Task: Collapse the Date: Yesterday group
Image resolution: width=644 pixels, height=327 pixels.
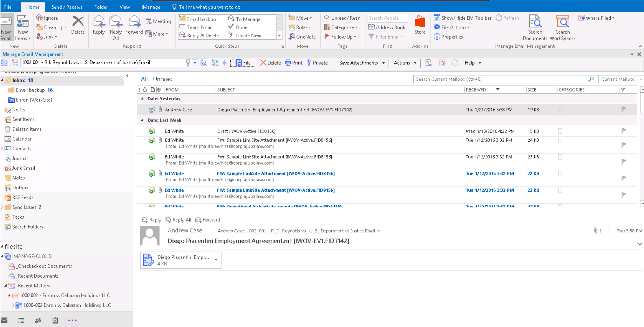Action: click(x=142, y=98)
